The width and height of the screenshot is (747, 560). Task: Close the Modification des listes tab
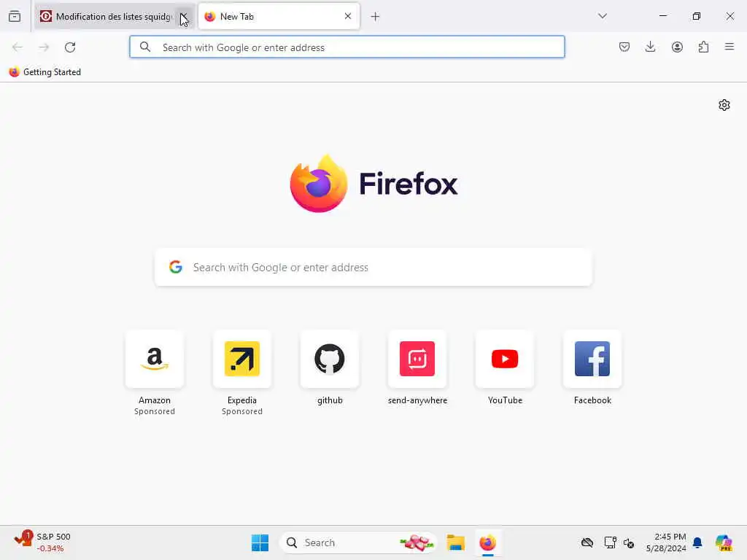tap(184, 17)
